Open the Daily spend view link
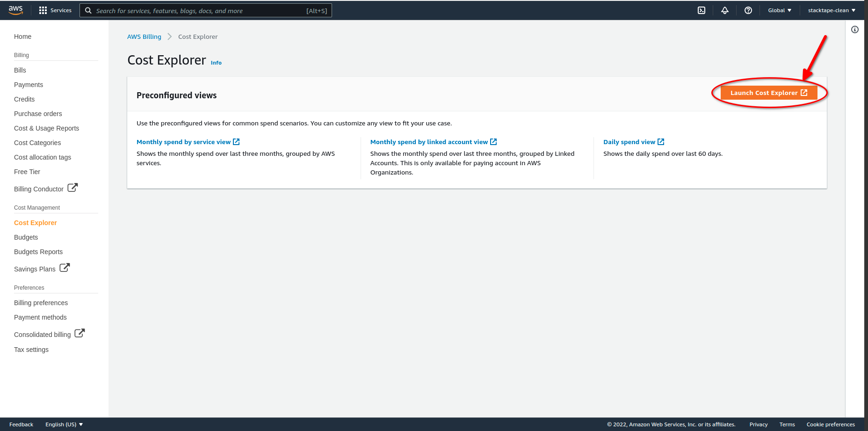The image size is (868, 431). (629, 142)
